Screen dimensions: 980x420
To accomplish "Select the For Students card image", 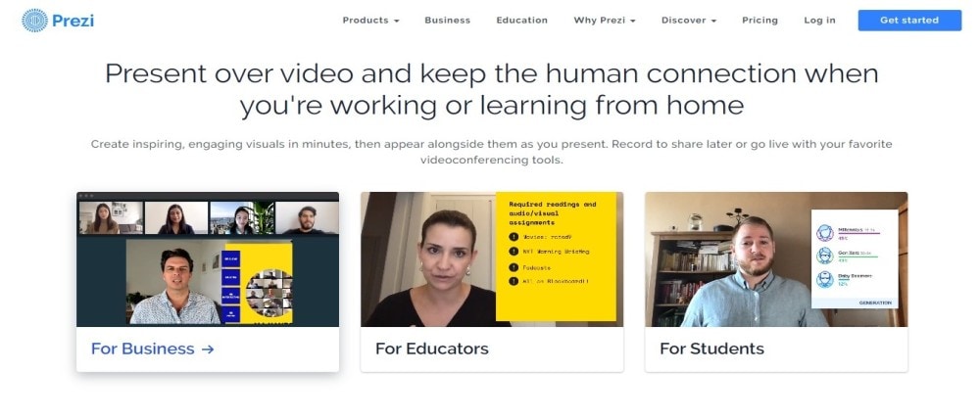I will (776, 259).
